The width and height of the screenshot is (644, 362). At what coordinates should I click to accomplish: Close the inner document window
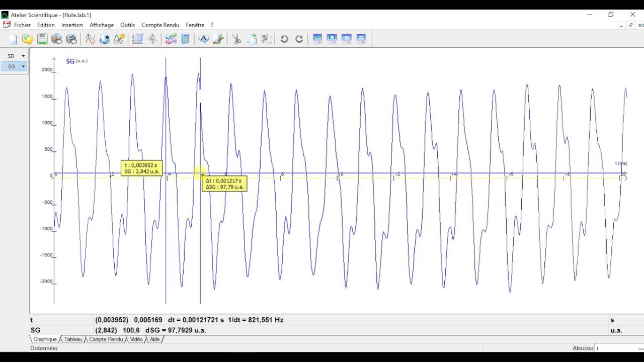[x=639, y=25]
